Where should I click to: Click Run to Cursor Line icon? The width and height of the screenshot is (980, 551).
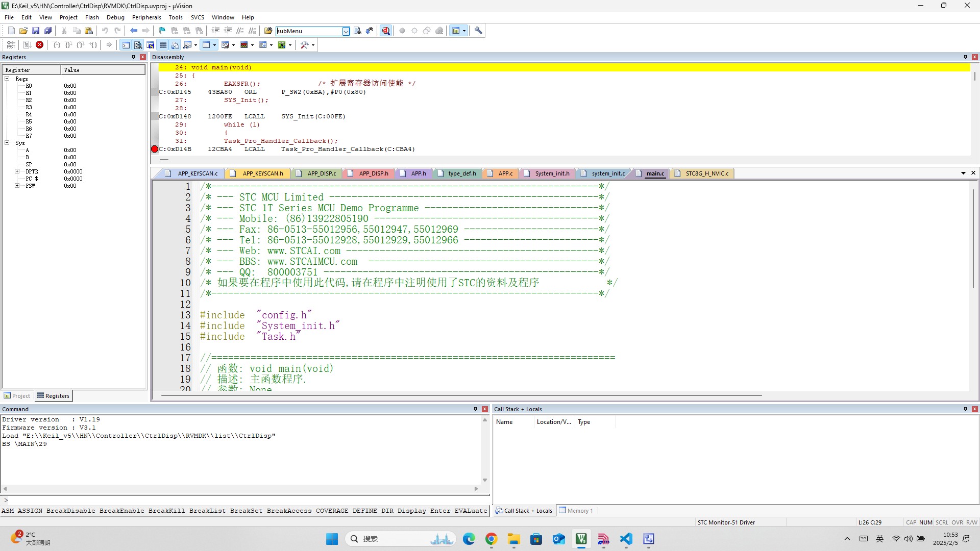(x=93, y=45)
